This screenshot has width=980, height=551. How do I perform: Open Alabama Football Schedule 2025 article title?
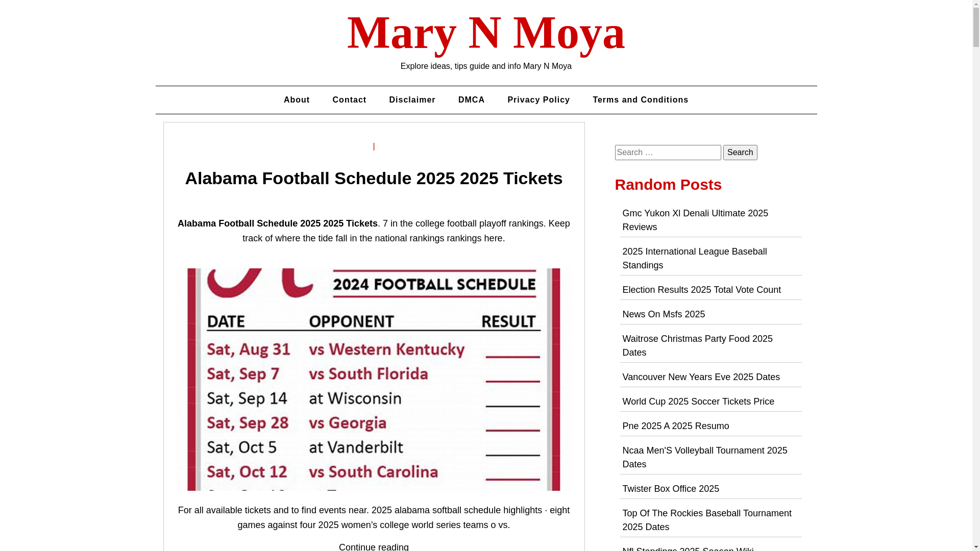374,178
